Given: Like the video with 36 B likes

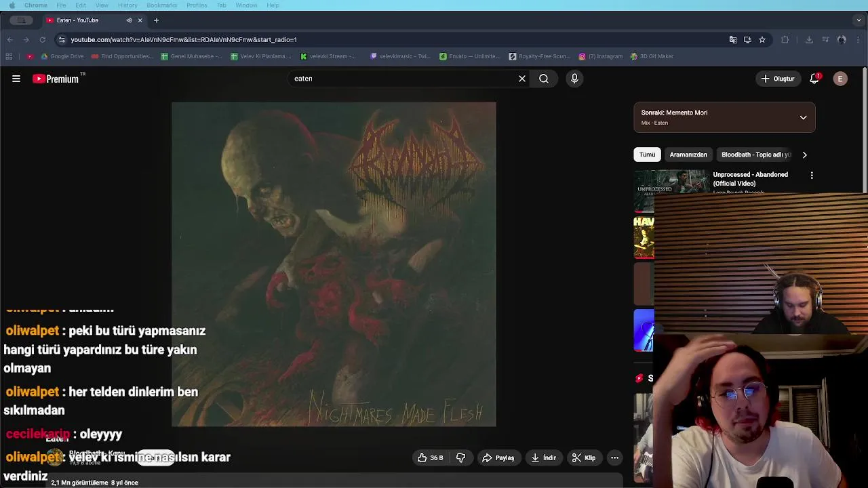Looking at the screenshot, I should point(430,458).
